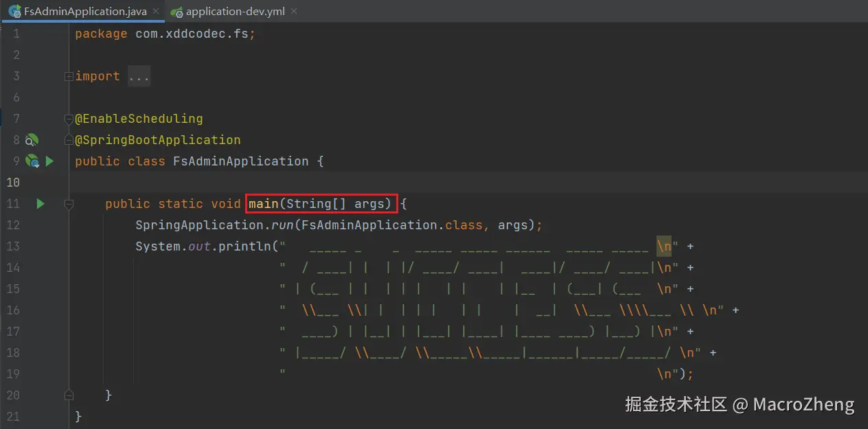Click the highlighted \n escape on line 13

coord(664,246)
